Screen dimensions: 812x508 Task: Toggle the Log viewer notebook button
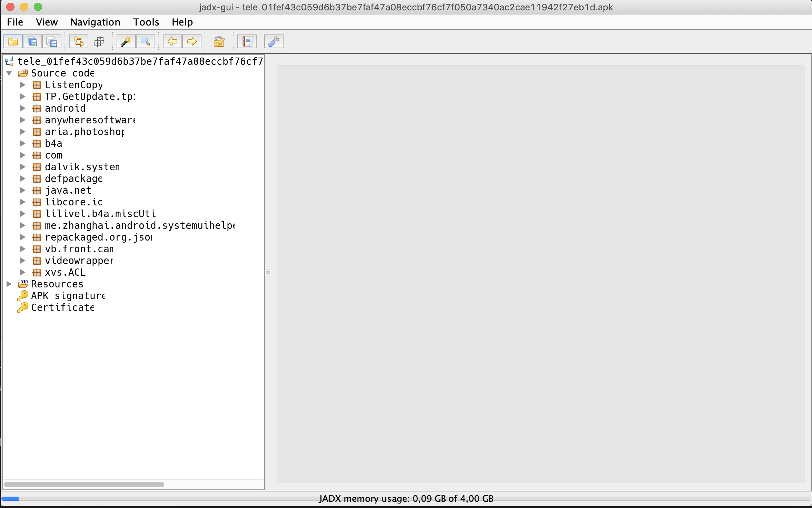247,42
